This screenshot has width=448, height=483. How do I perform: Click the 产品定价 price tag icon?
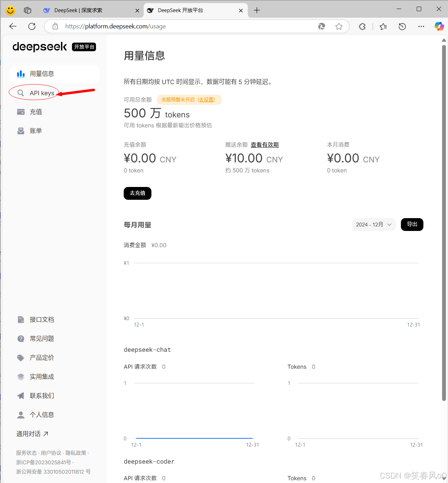point(21,358)
